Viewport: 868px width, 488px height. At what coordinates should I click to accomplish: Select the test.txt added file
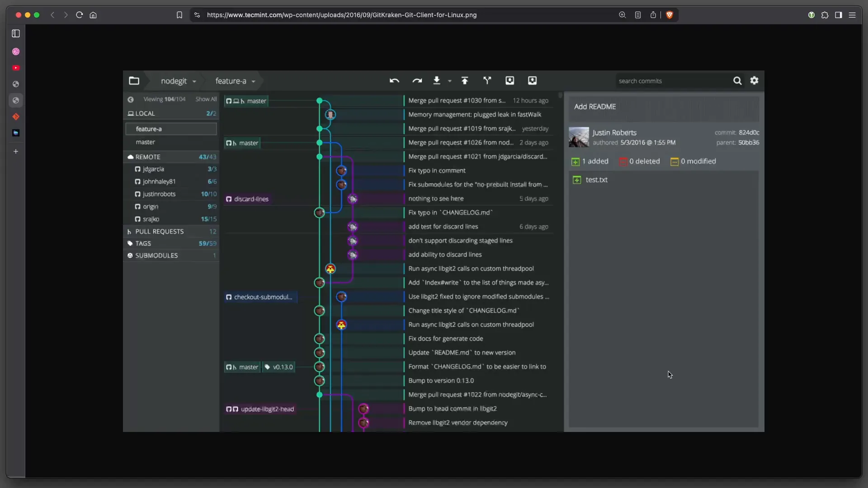point(596,180)
